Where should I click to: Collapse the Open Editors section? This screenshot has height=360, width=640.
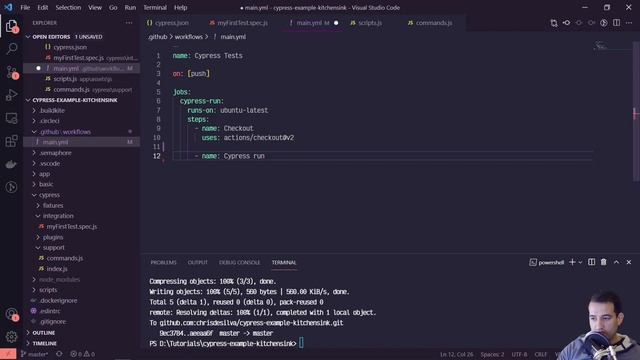click(81, 37)
